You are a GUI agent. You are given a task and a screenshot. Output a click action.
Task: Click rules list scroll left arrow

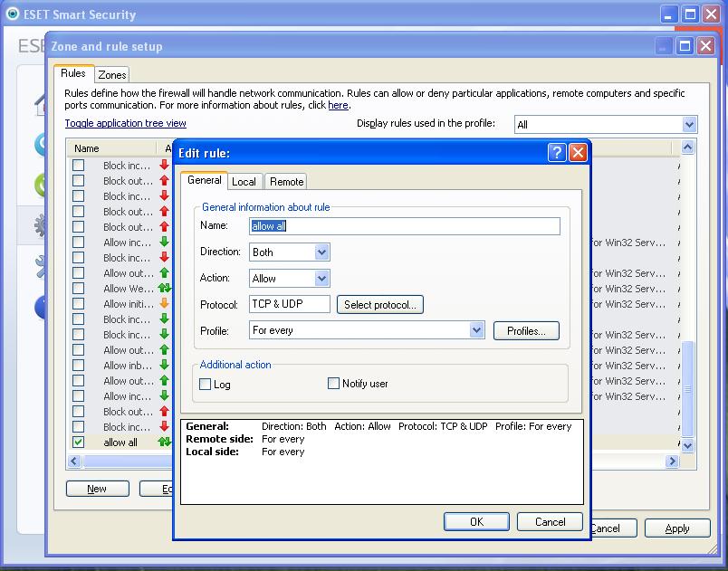[74, 461]
